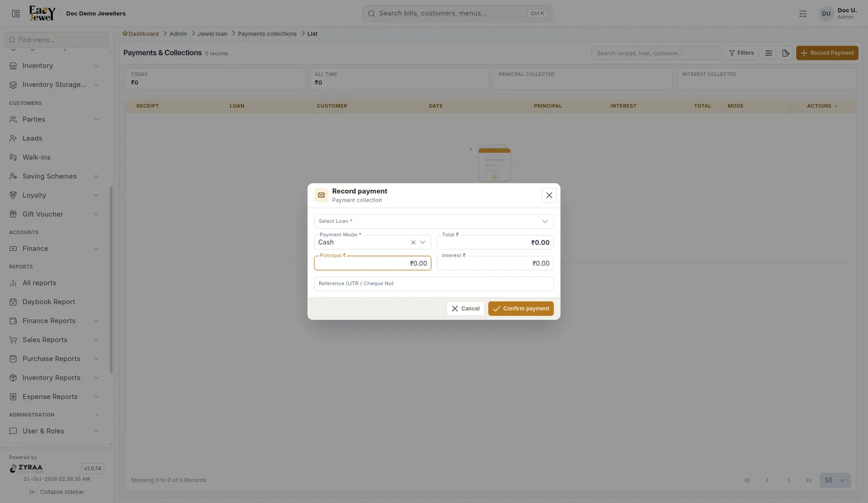This screenshot has height=503, width=868.
Task: Open the Payment Mode dropdown arrow
Action: click(x=423, y=242)
